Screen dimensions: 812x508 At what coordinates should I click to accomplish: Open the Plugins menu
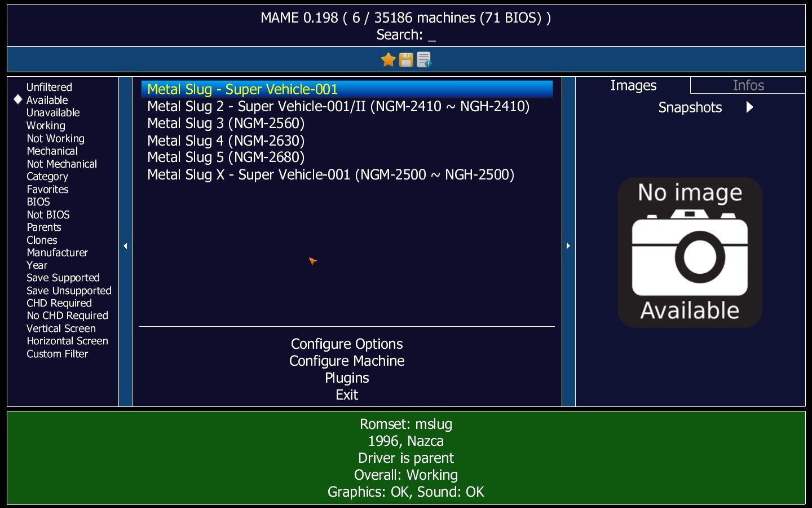coord(347,378)
